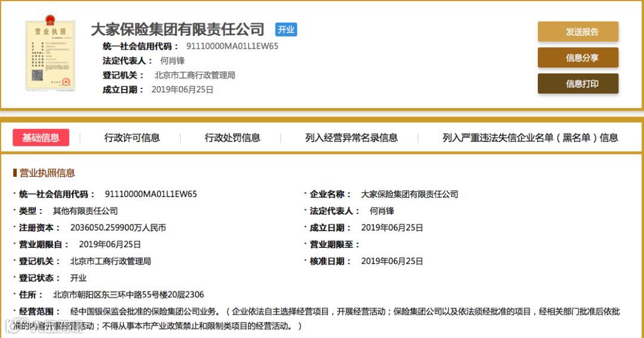
Task: Switch to the 行政许可信息 tab
Action: coord(132,138)
